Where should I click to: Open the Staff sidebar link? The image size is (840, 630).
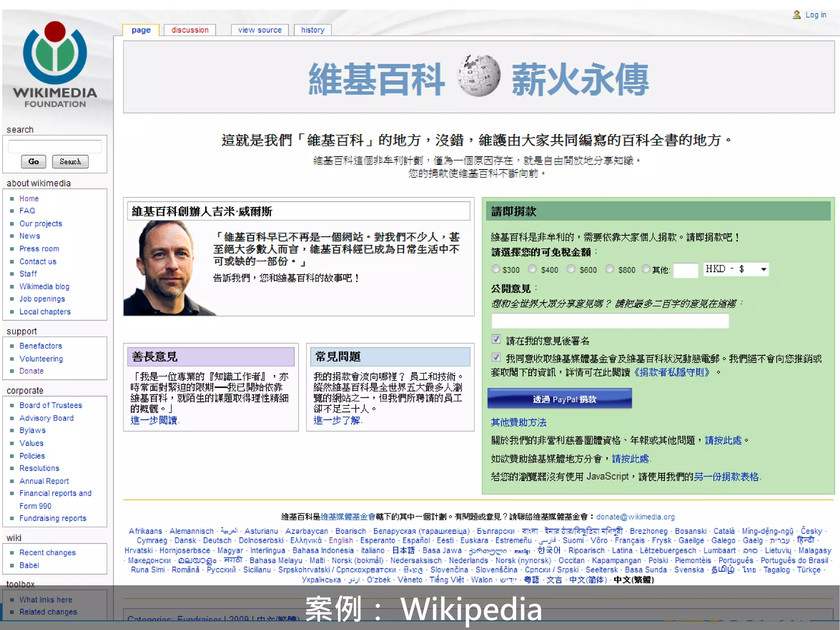pos(28,274)
